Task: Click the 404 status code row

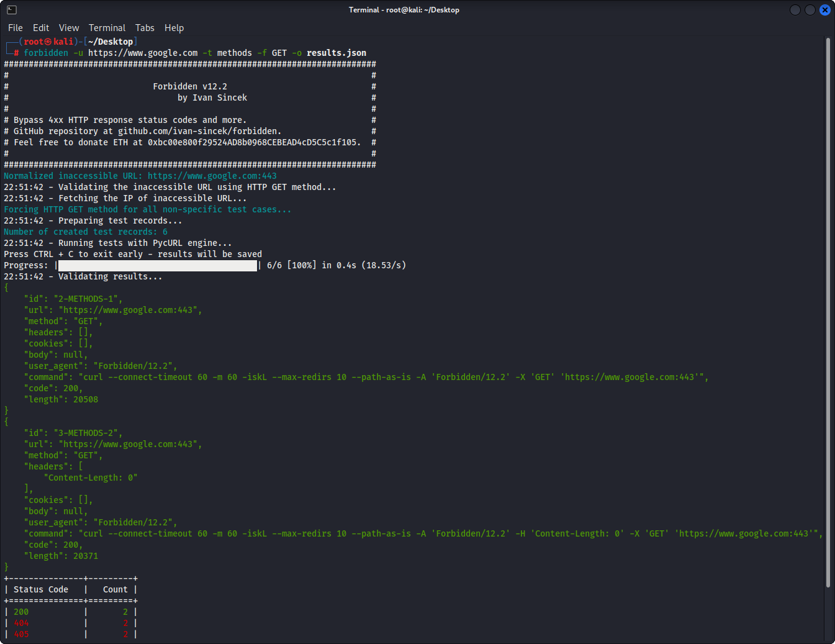Action: pos(22,624)
